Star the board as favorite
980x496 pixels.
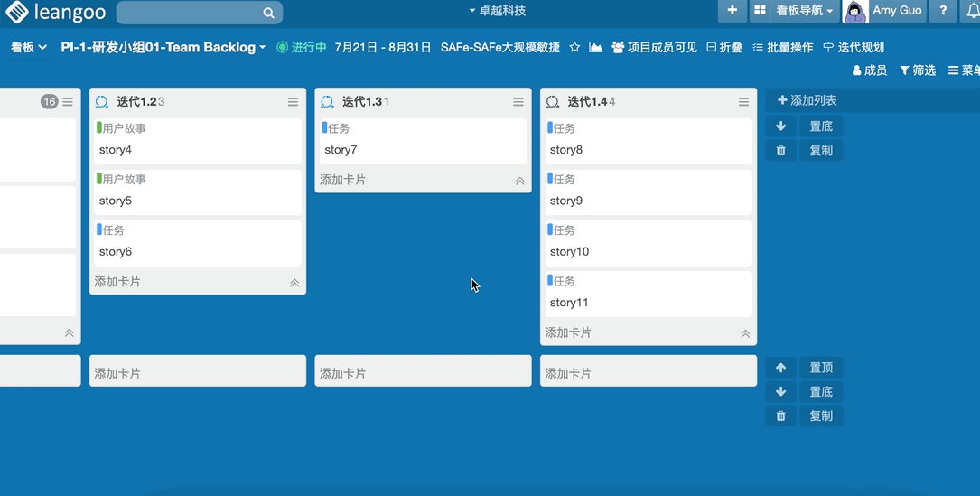pos(574,47)
